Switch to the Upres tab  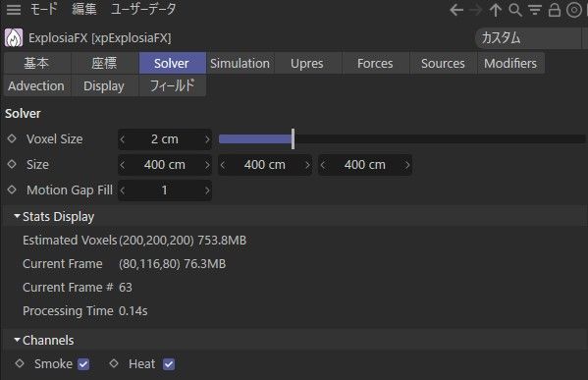point(307,63)
